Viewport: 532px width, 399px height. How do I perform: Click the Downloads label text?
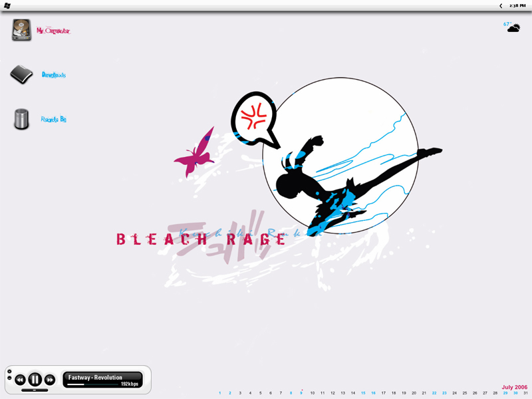point(54,74)
